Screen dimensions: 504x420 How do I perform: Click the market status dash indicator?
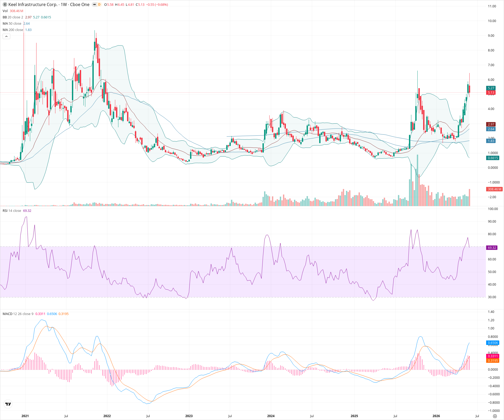coord(94,4)
